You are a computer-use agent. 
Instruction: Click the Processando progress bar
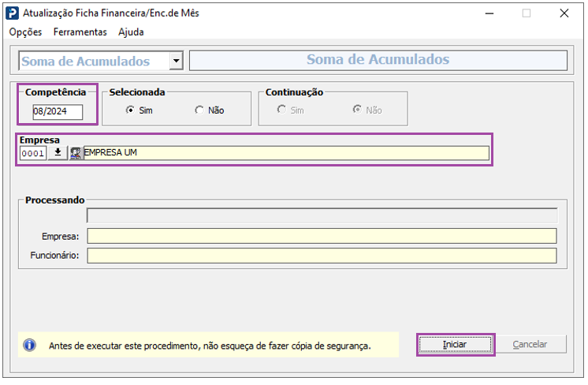[322, 215]
